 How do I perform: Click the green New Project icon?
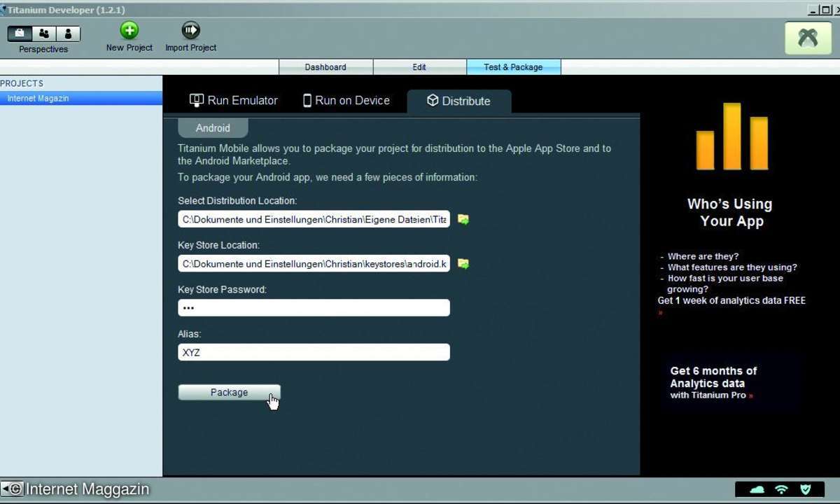click(129, 30)
